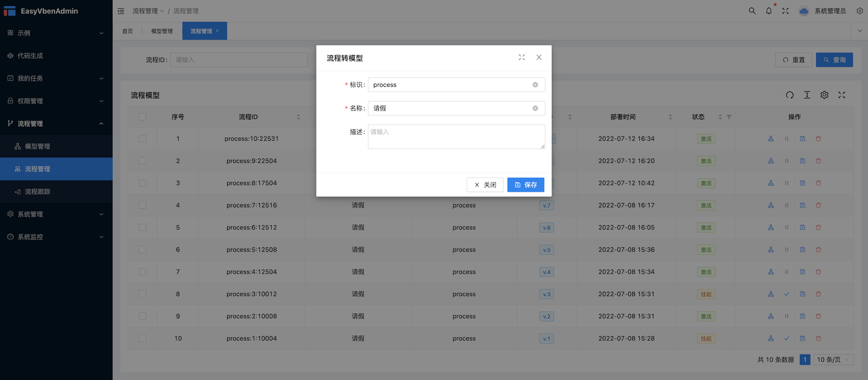Screen dimensions: 868x380
Task: Close the 流程管理 tab
Action: pyautogui.click(x=217, y=31)
